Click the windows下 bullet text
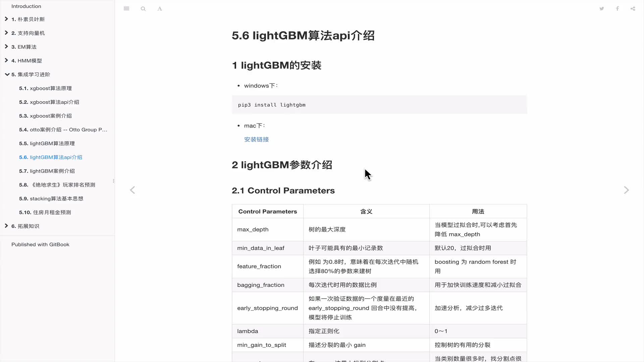This screenshot has width=644, height=362. (261, 86)
